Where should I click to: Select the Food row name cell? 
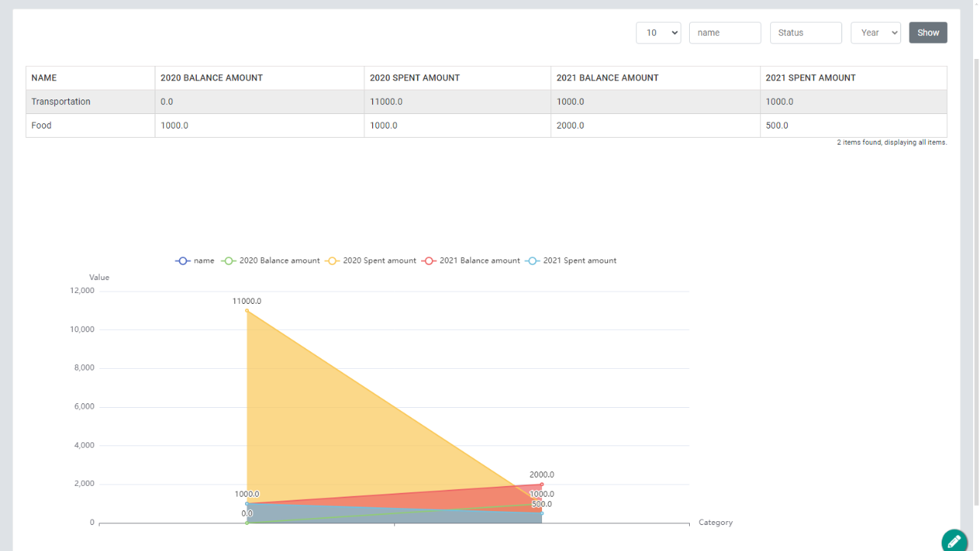point(42,126)
